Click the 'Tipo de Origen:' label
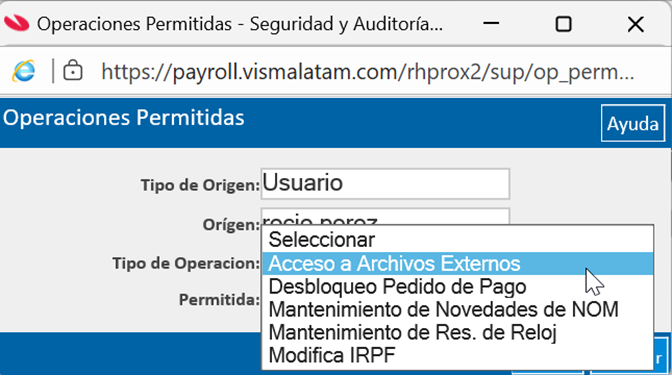Image resolution: width=672 pixels, height=375 pixels. 200,185
